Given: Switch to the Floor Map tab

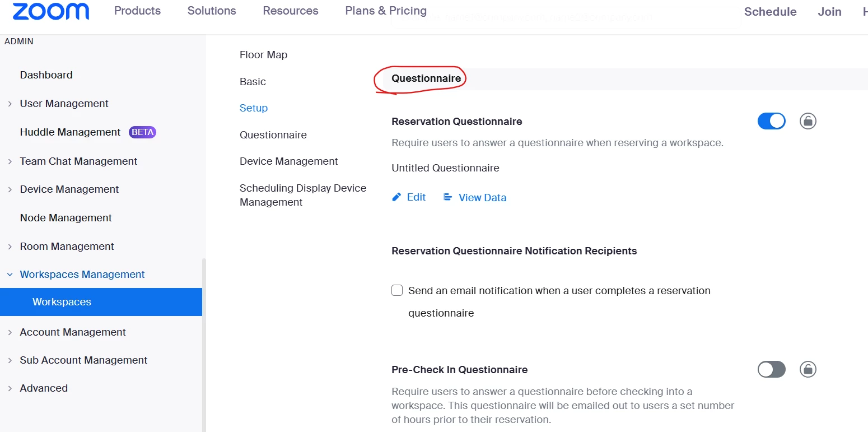Looking at the screenshot, I should pos(263,55).
